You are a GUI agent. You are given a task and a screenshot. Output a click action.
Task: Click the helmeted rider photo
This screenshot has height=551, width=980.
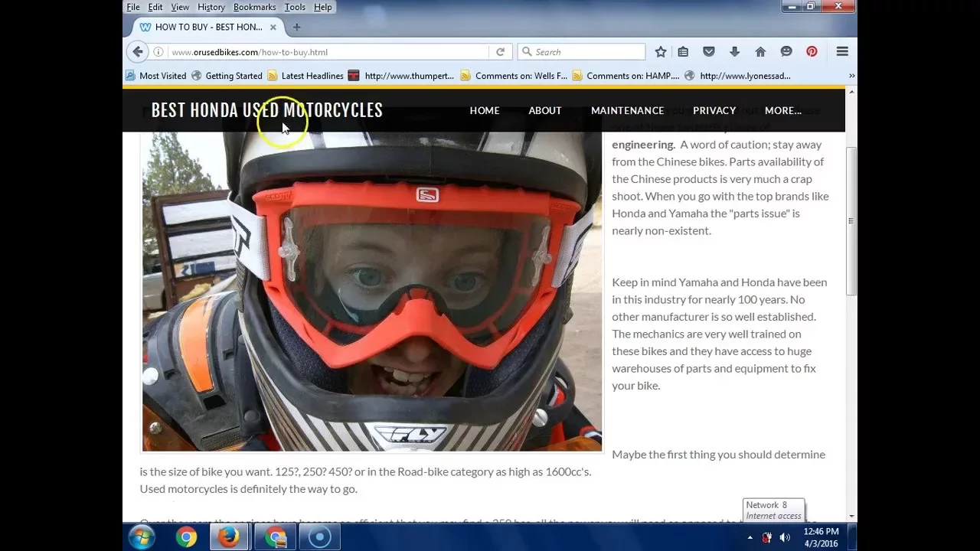[x=372, y=292]
